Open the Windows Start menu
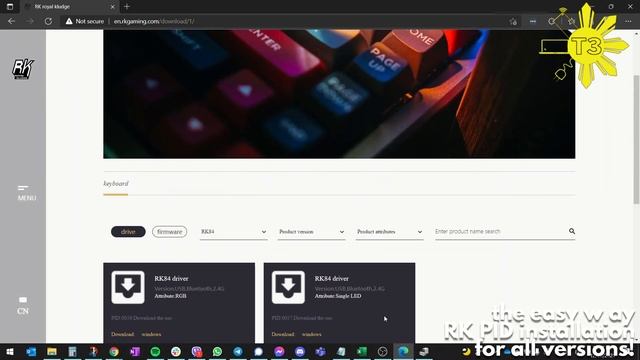 click(x=10, y=351)
